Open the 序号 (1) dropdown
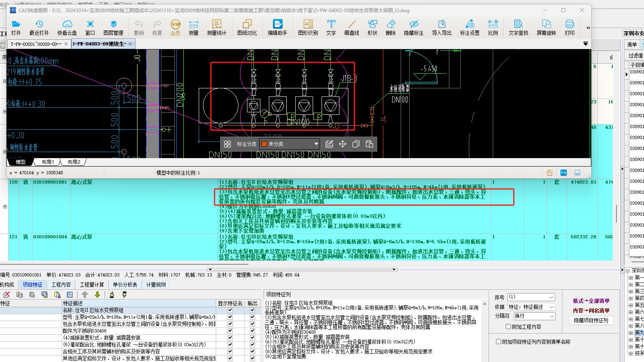The width and height of the screenshot is (644, 362). click(x=531, y=297)
